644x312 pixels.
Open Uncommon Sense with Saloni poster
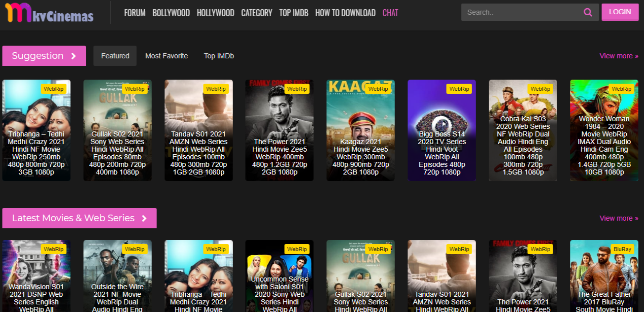tap(280, 276)
